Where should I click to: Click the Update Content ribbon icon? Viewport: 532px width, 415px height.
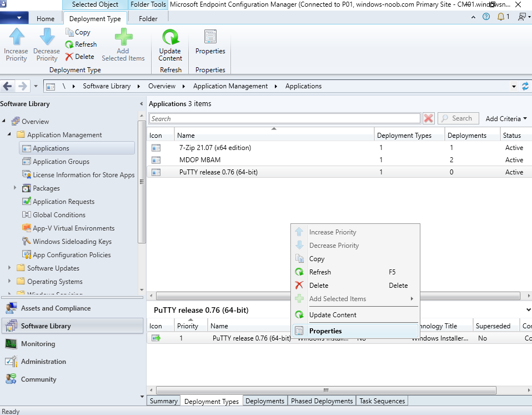(170, 37)
